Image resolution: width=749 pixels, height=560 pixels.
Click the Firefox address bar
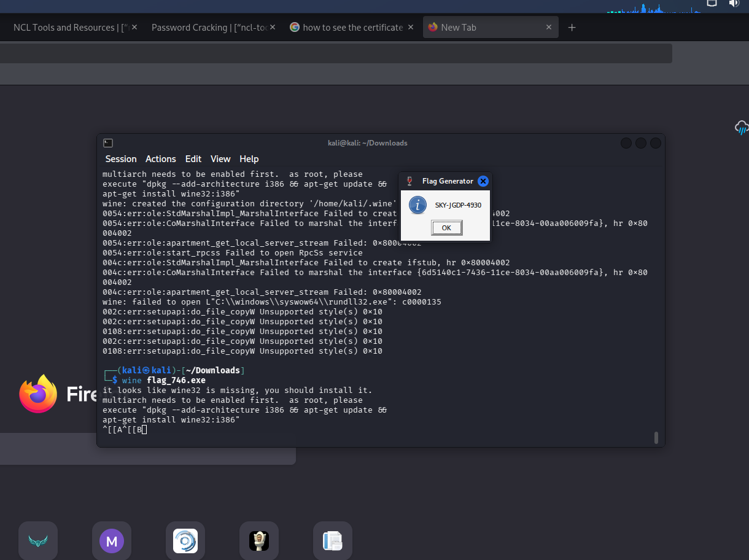click(x=332, y=53)
